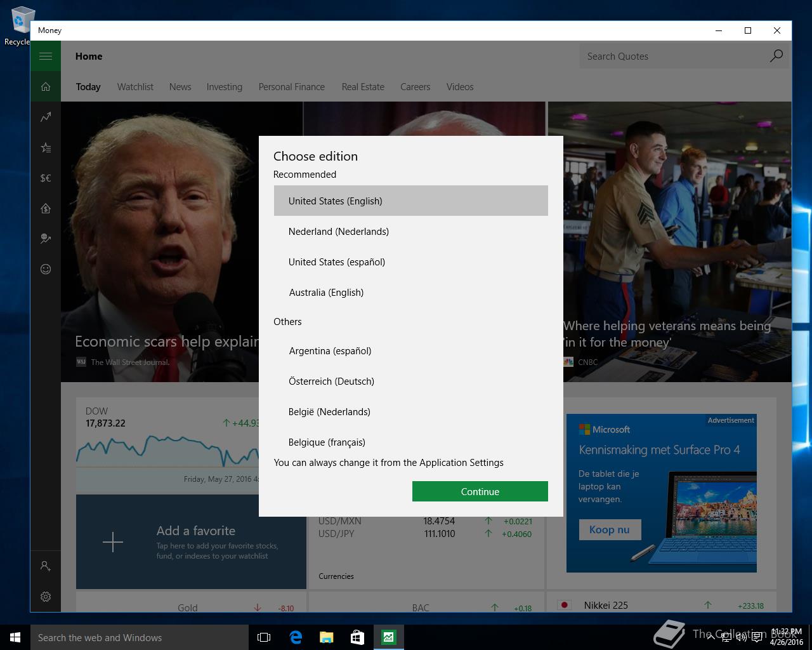Select the Home sidebar icon
The width and height of the screenshot is (812, 650).
[46, 86]
